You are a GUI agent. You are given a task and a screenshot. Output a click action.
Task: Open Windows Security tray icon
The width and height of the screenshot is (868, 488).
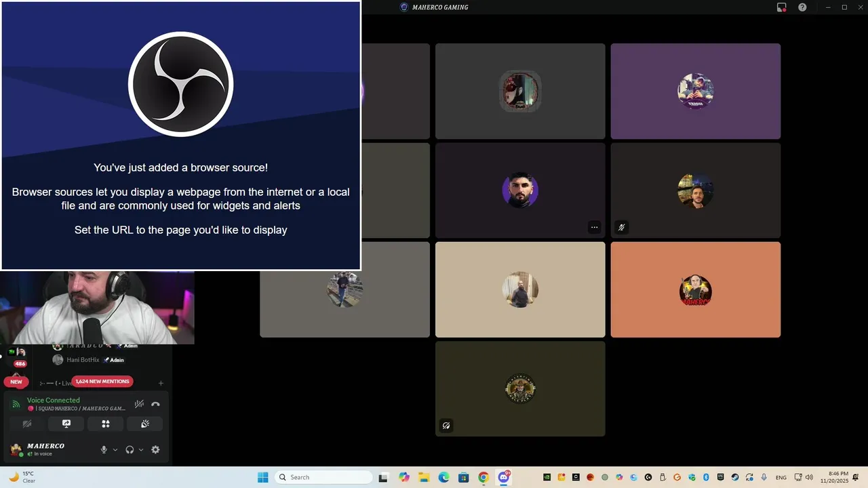click(x=692, y=477)
